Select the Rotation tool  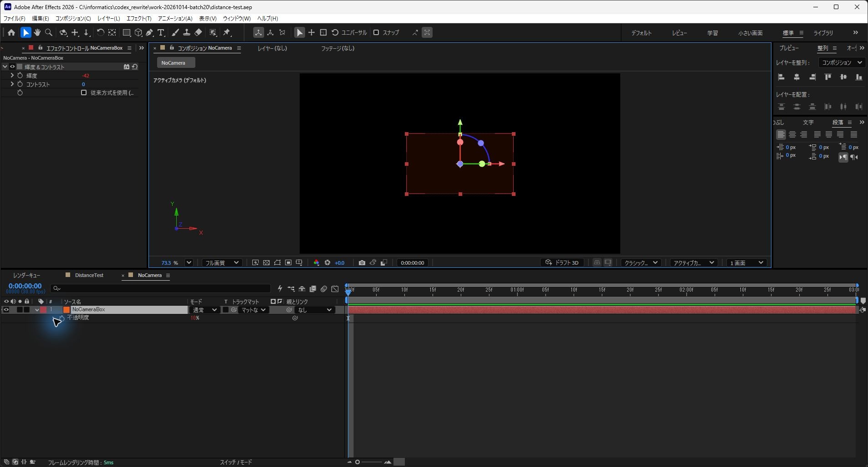(x=100, y=32)
